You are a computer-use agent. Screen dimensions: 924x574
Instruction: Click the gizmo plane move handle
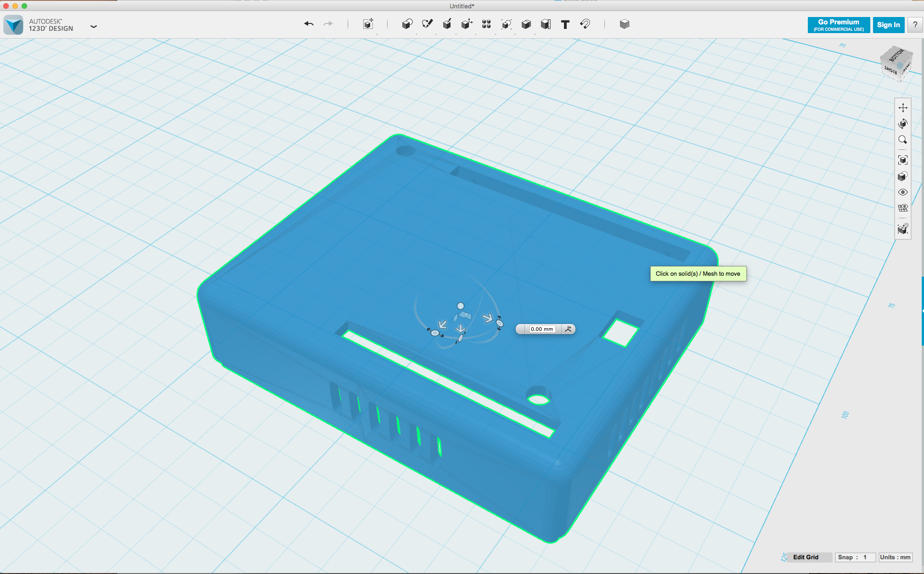tap(463, 316)
